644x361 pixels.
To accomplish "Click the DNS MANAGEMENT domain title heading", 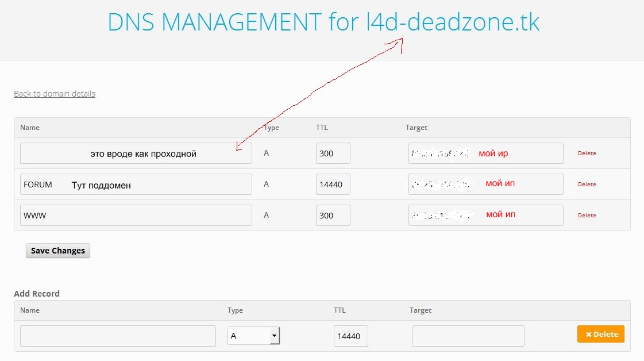I will pyautogui.click(x=323, y=22).
